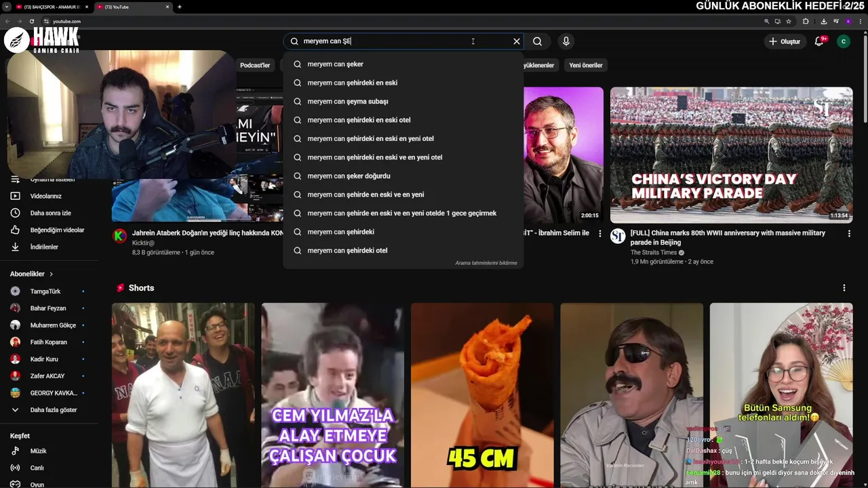The width and height of the screenshot is (868, 488).
Task: Close the active YouTube browser tab
Action: pyautogui.click(x=167, y=7)
